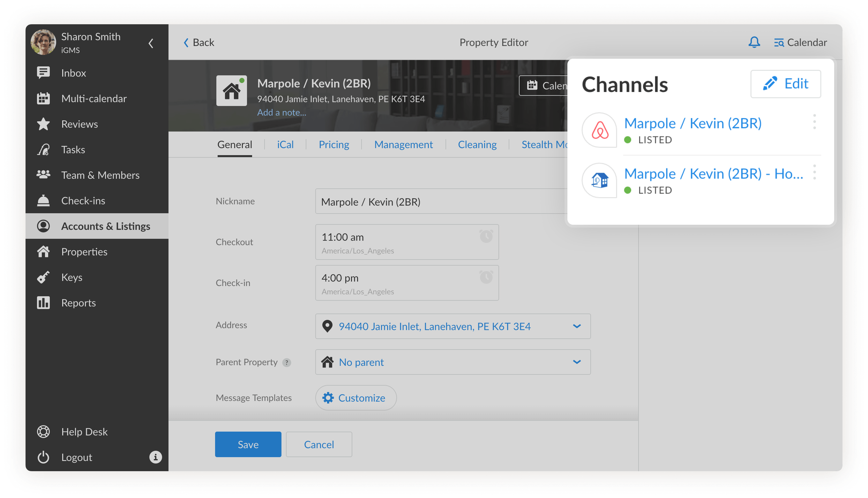Click the Add a note... link
Viewport: 868px width, 498px height.
[282, 112]
